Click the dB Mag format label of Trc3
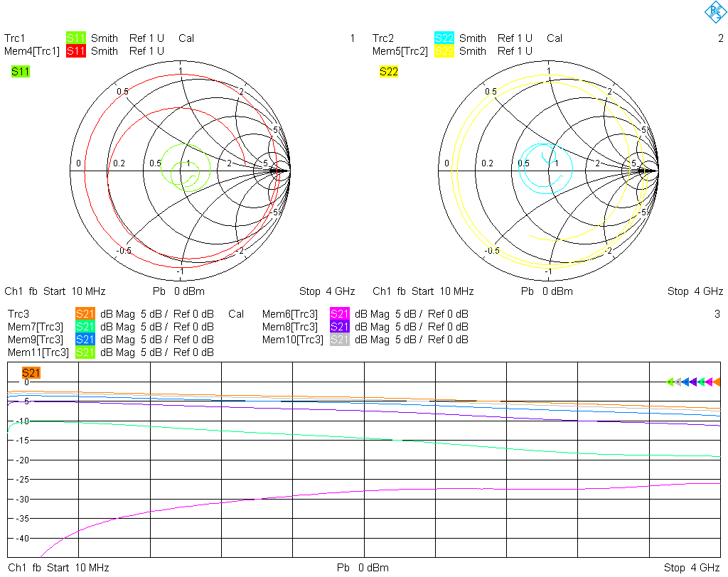The width and height of the screenshot is (728, 577). point(117,314)
